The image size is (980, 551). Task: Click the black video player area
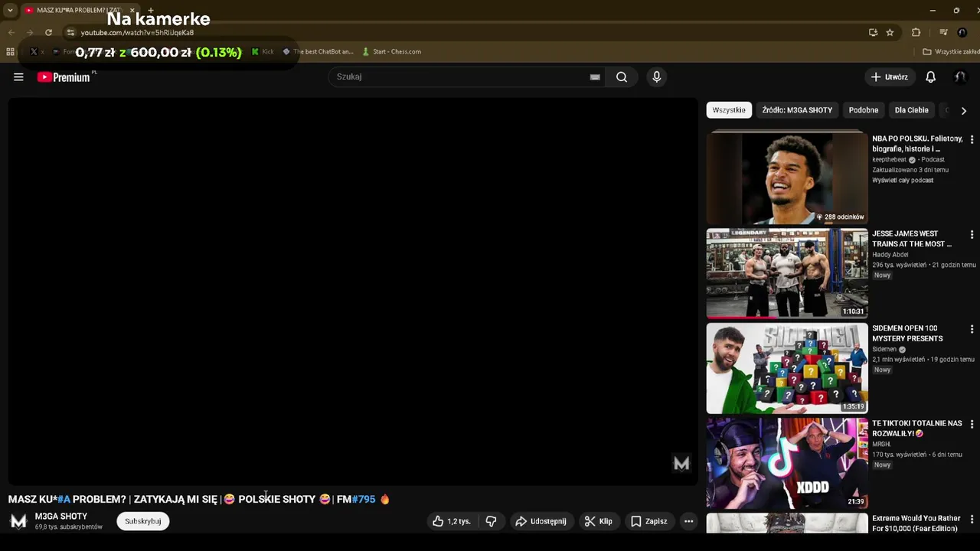click(x=352, y=291)
